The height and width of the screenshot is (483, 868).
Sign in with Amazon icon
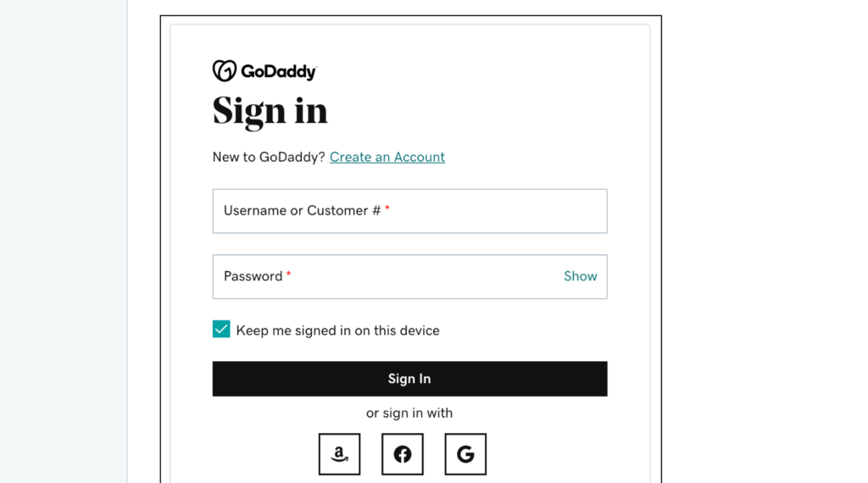click(339, 454)
